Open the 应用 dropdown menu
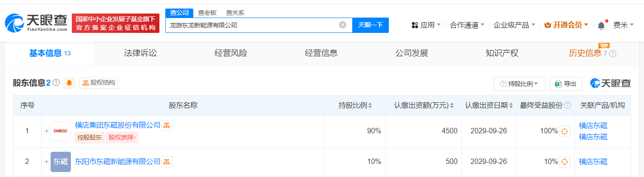The height and width of the screenshot is (177, 644). (x=426, y=25)
